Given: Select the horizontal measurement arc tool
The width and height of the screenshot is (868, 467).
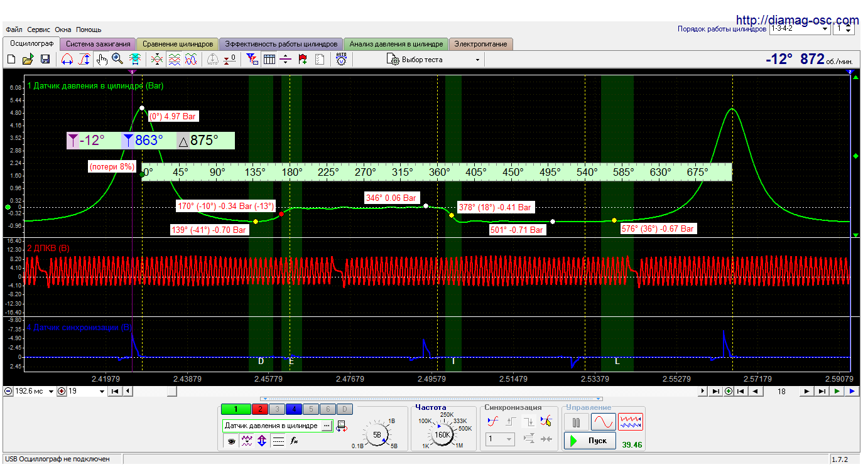Looking at the screenshot, I should [67, 59].
